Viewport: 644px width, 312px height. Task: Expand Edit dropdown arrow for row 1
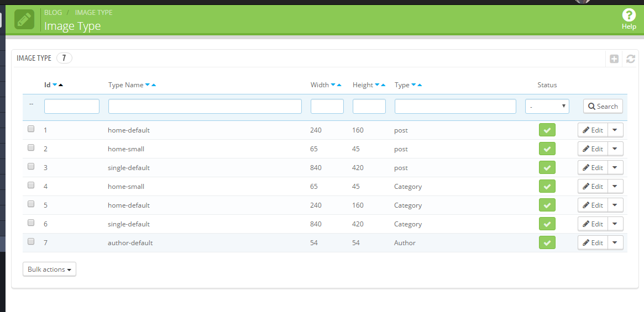(x=615, y=130)
